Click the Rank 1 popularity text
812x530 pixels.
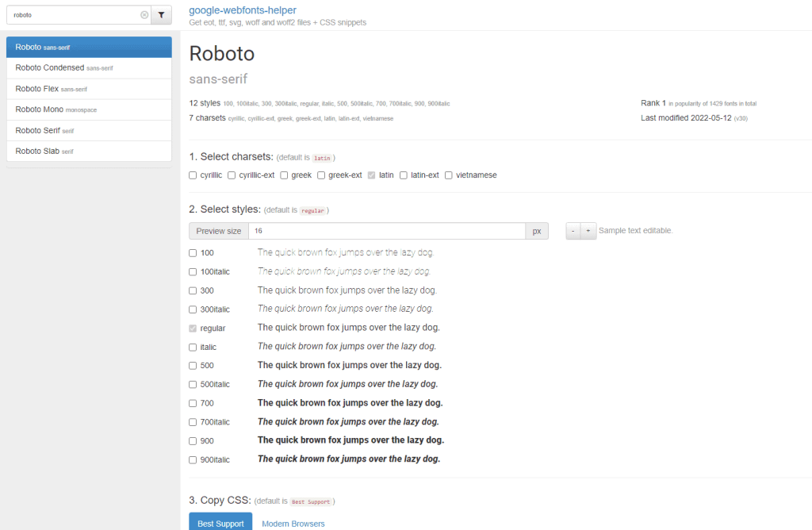[x=699, y=103]
